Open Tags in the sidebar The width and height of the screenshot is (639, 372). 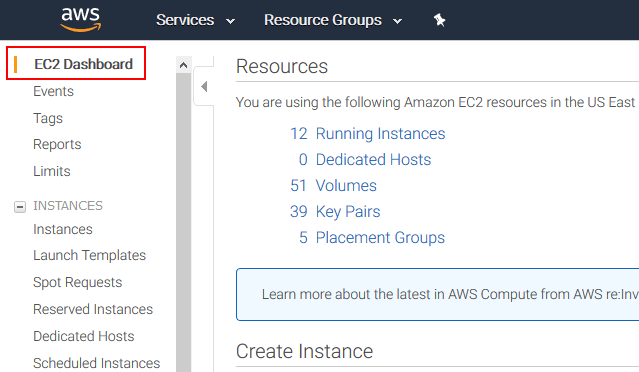[48, 118]
